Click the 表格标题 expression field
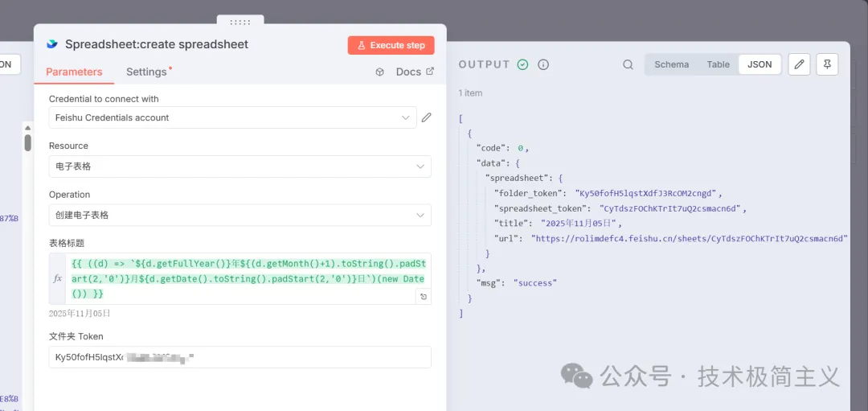The height and width of the screenshot is (411, 868). tap(248, 278)
